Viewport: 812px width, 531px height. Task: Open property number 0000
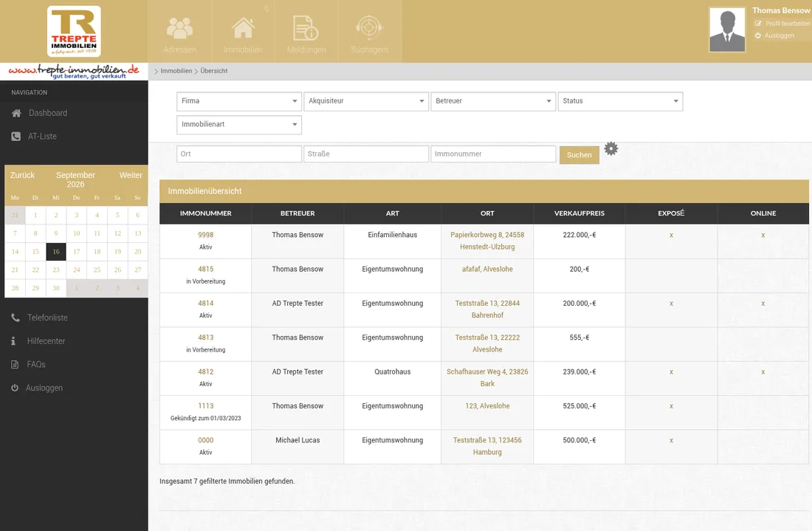point(206,440)
